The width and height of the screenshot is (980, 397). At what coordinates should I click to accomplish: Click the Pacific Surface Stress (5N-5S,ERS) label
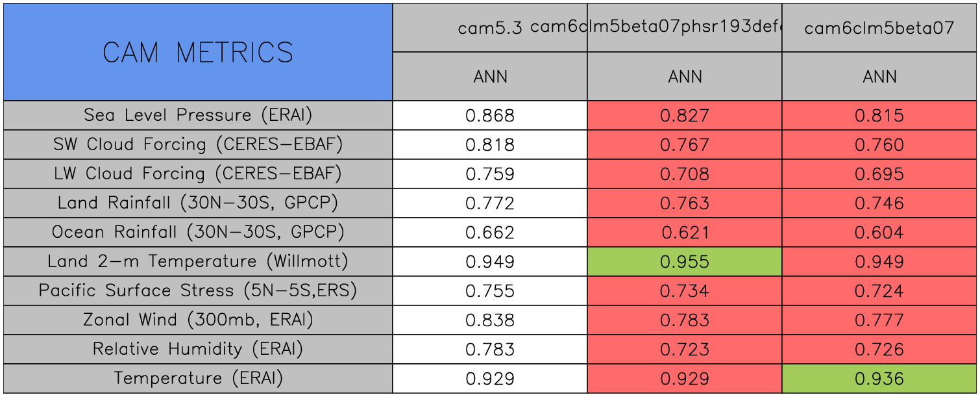coord(198,290)
